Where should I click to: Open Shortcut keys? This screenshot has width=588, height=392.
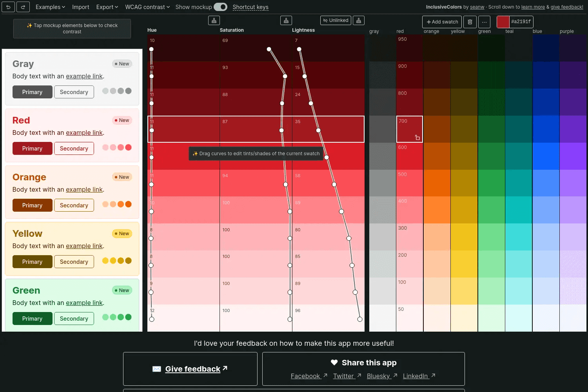point(250,7)
